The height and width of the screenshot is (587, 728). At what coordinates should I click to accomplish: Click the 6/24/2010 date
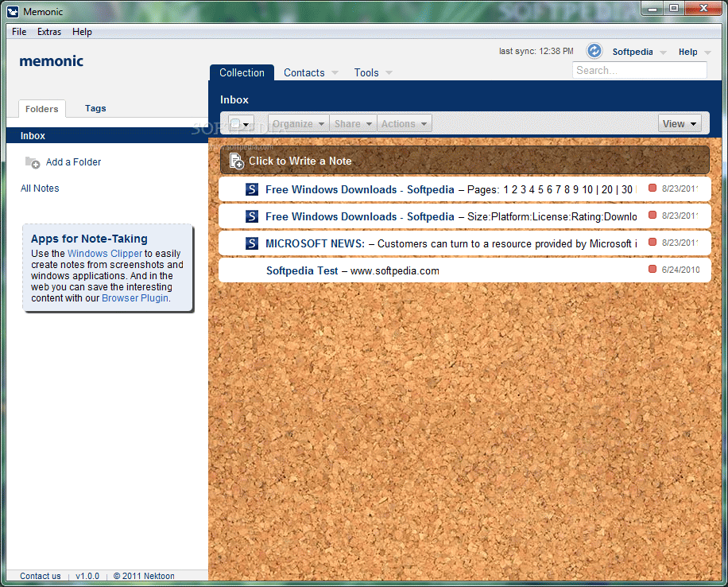pos(680,270)
